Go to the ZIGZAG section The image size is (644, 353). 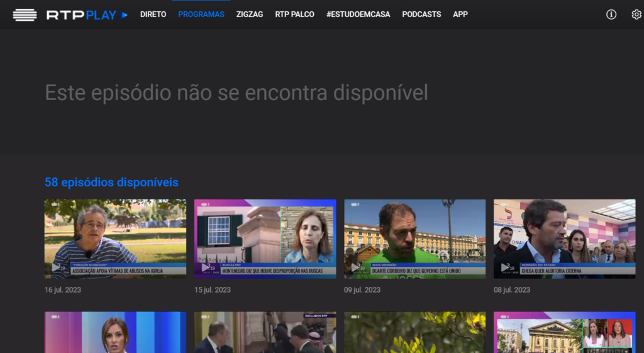(x=250, y=14)
